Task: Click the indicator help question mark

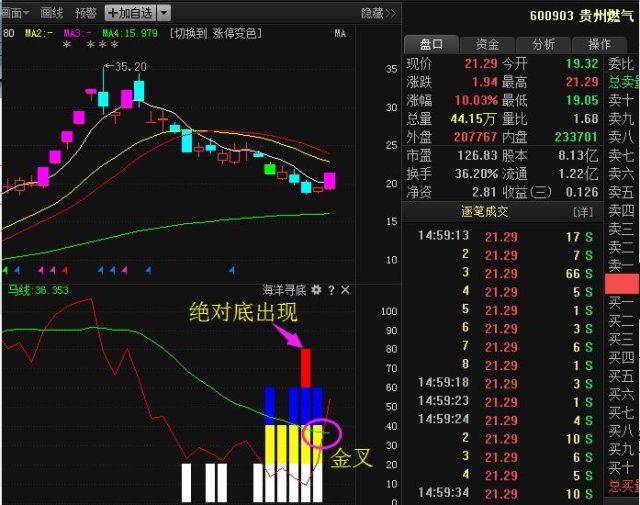Action: click(x=331, y=290)
